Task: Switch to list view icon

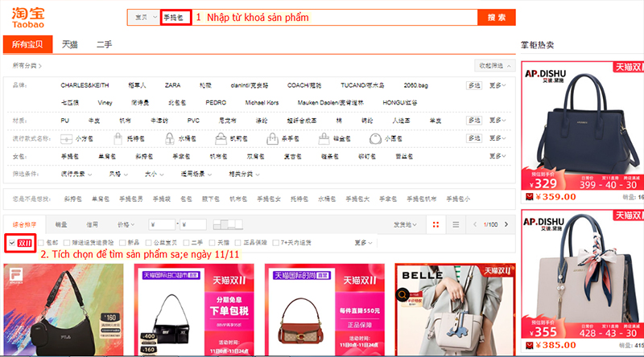Action: pyautogui.click(x=456, y=224)
